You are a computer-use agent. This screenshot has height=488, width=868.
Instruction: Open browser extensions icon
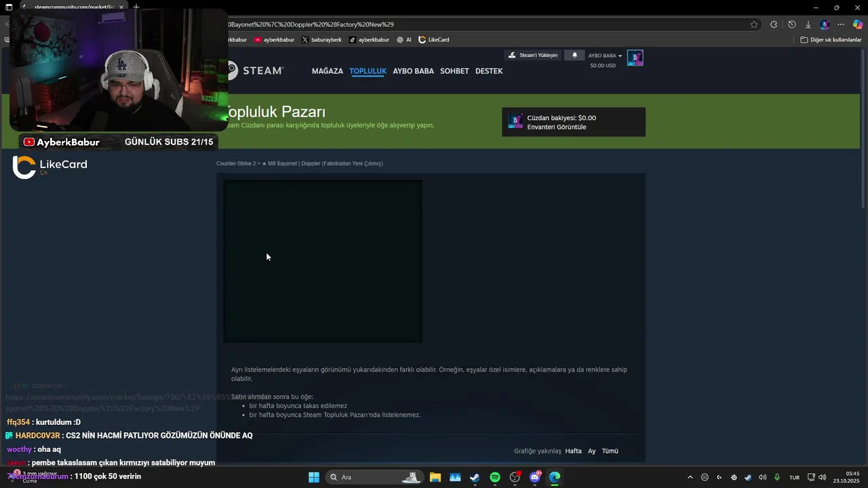point(774,24)
